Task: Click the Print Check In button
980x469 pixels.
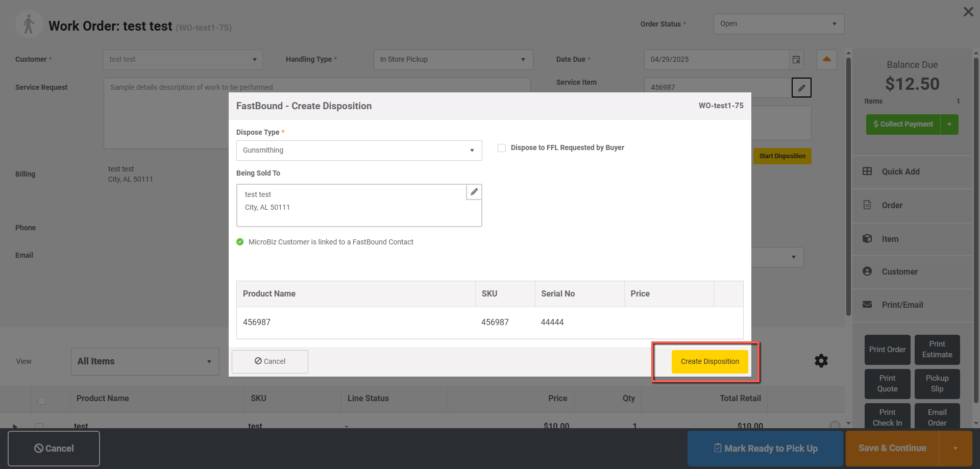Action: point(887,416)
